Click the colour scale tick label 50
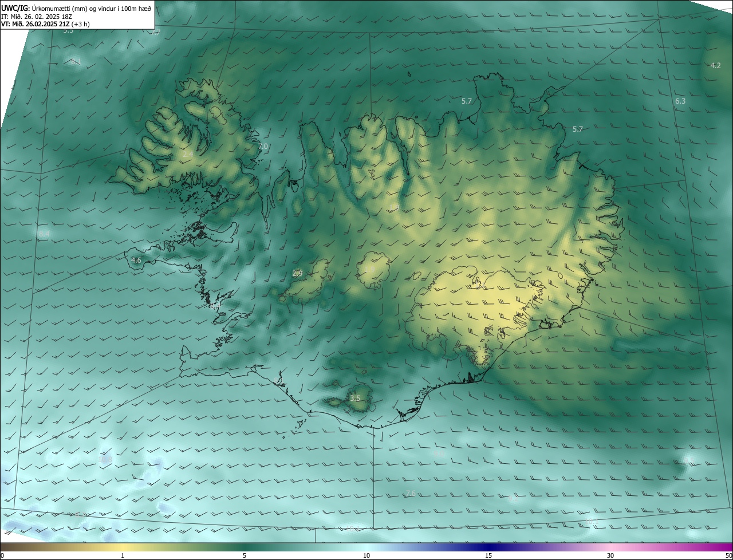 728,555
